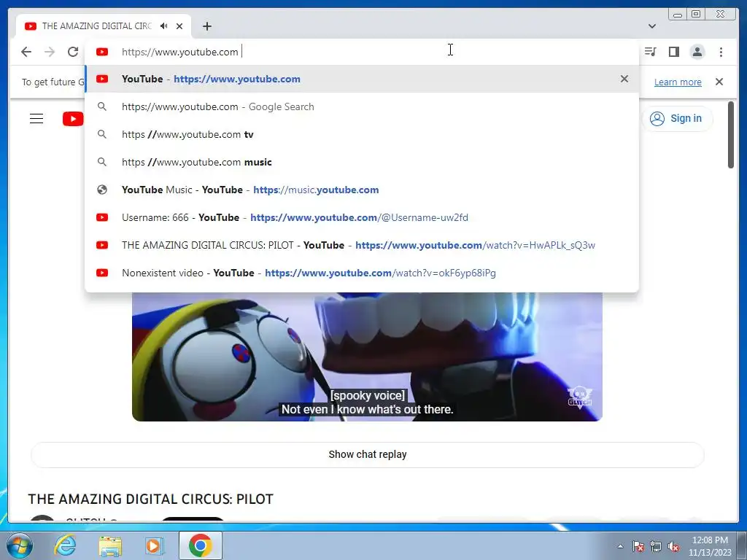Open the network tray icon
This screenshot has height=560, width=747.
coord(656,546)
